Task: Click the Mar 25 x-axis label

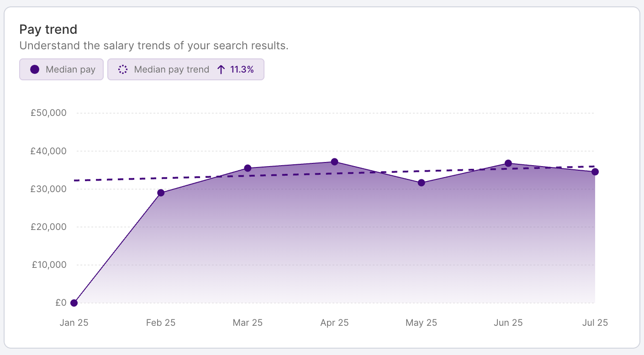Action: 248,323
